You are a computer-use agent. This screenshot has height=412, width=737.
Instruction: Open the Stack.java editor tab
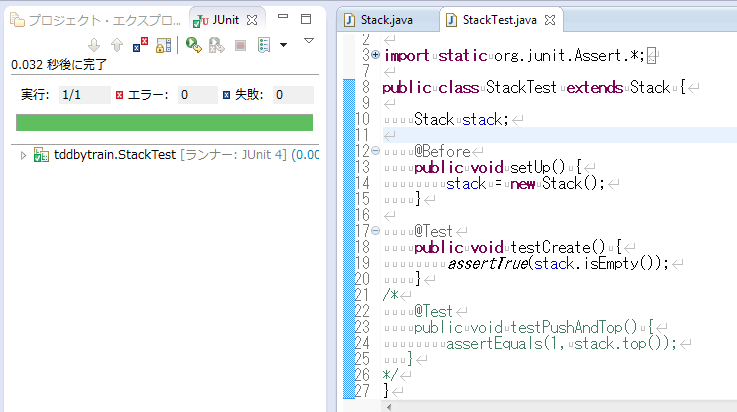[x=386, y=20]
